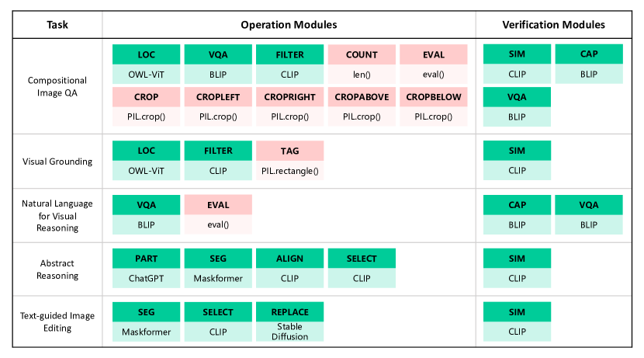Image resolution: width=644 pixels, height=358 pixels.
Task: Select the TAG module in Visual Grounding
Action: coord(290,151)
